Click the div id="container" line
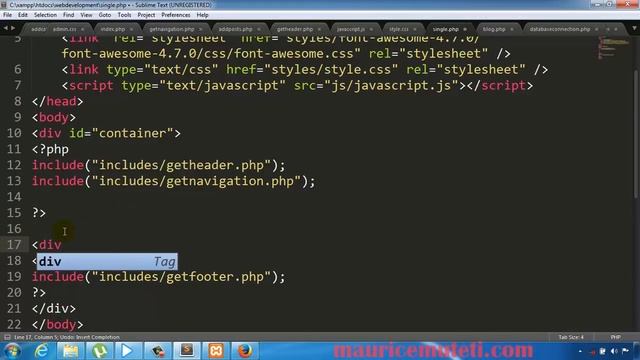This screenshot has height=360, width=640. pos(107,133)
